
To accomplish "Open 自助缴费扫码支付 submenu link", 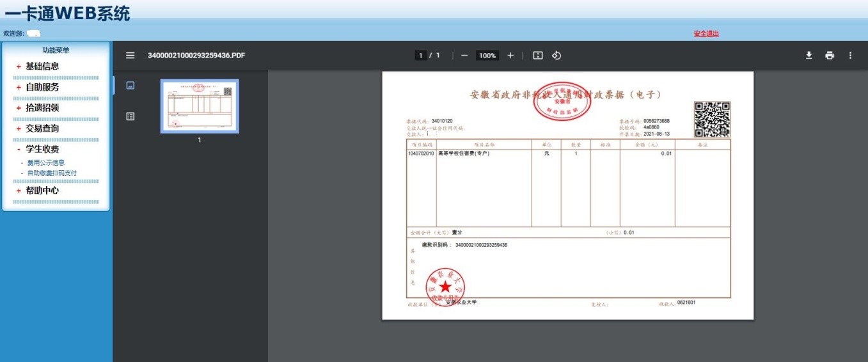I will tap(52, 173).
